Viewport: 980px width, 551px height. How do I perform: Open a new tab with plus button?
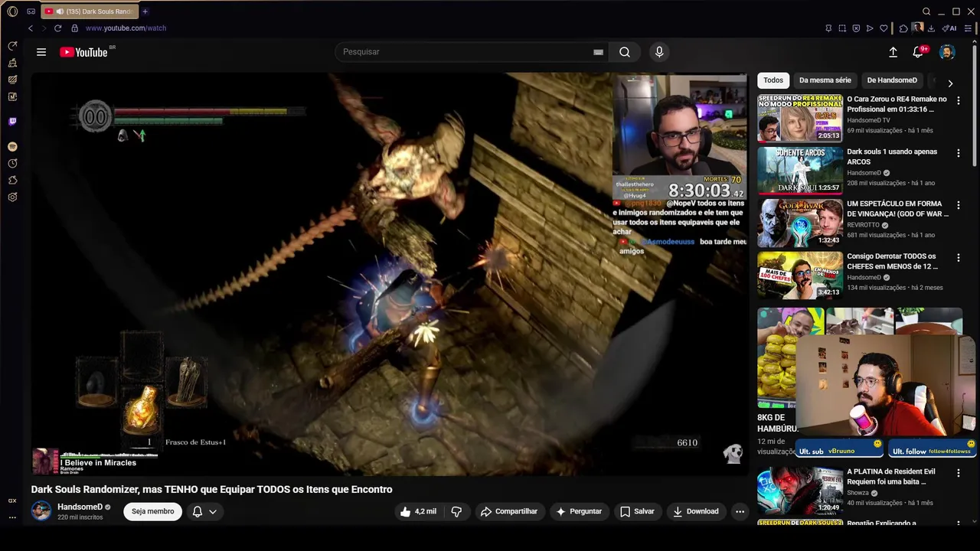(x=145, y=11)
